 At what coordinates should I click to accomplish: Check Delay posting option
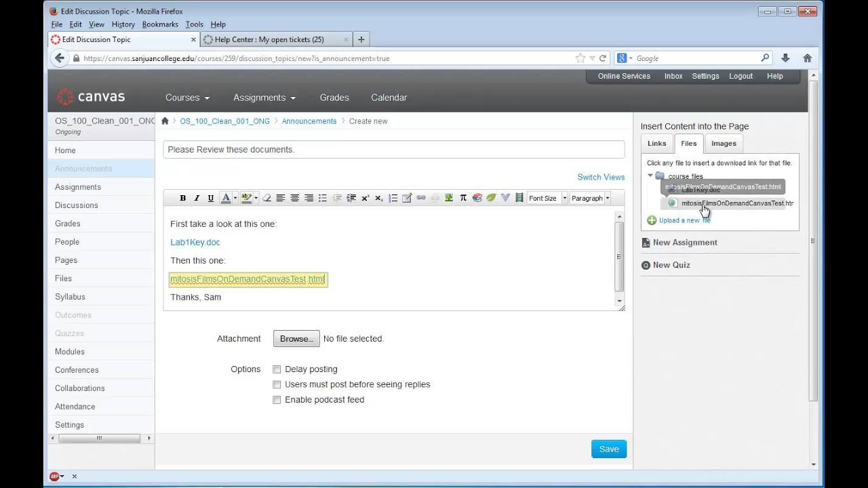pos(277,369)
